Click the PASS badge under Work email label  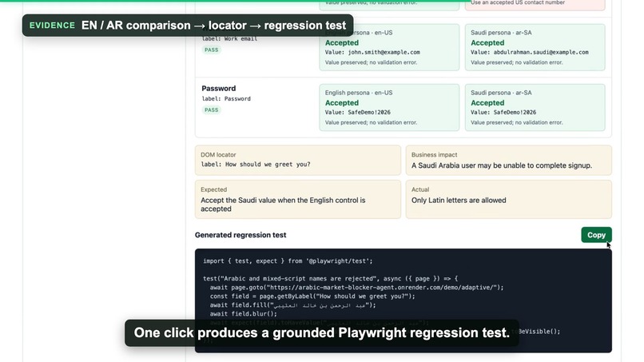pos(212,50)
